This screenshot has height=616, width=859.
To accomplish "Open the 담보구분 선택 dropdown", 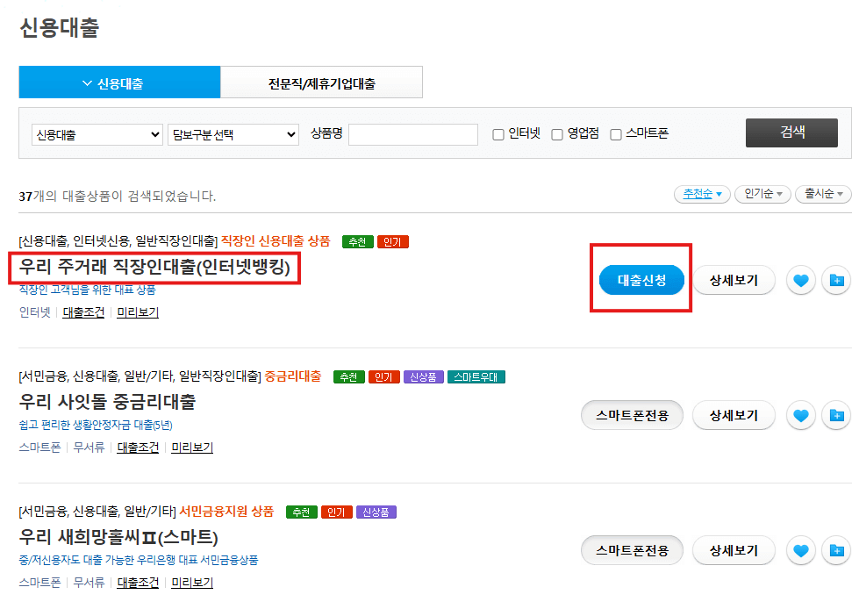I will 233,134.
